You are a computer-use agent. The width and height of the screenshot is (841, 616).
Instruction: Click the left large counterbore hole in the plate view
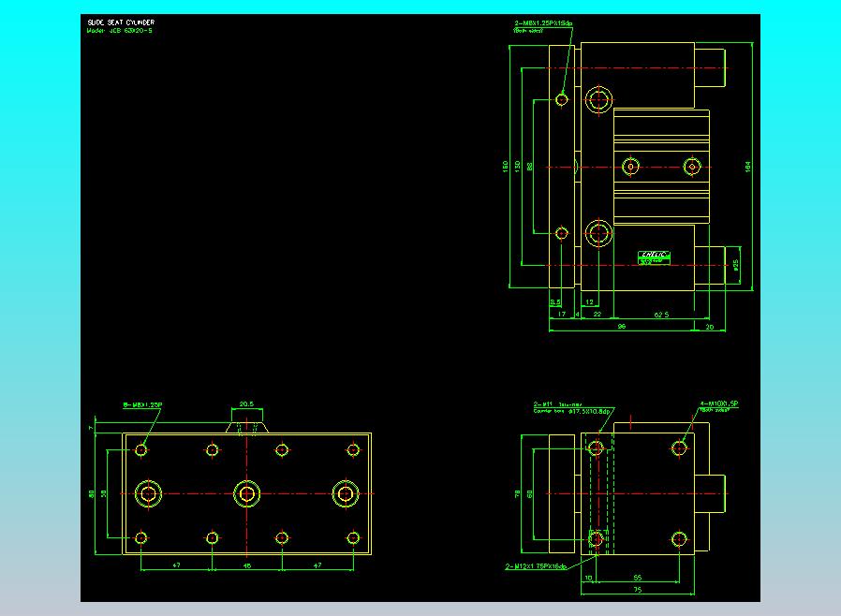click(148, 493)
